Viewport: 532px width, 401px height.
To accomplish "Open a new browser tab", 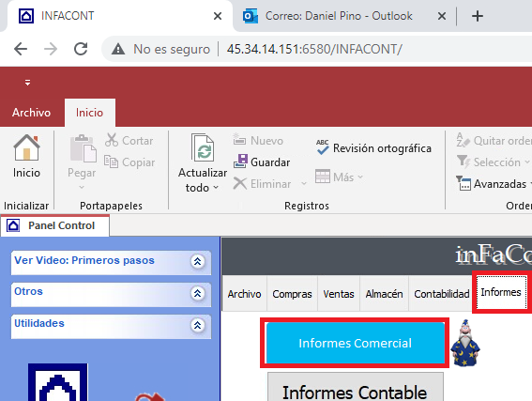I will 478,16.
